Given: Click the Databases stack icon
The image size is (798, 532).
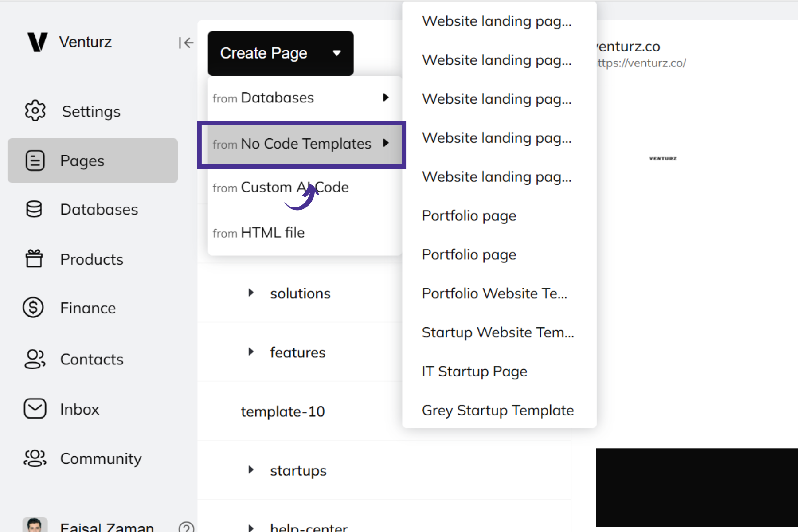Looking at the screenshot, I should click(x=34, y=209).
